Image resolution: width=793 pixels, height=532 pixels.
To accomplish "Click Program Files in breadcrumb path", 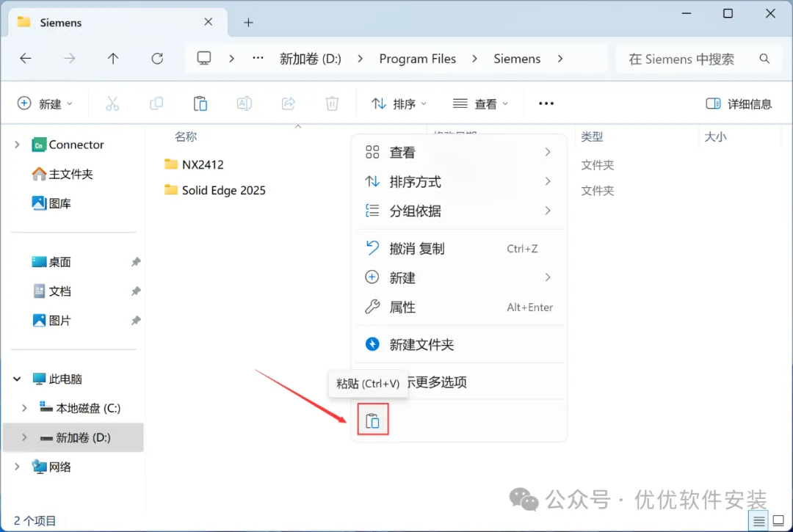I will pos(418,59).
